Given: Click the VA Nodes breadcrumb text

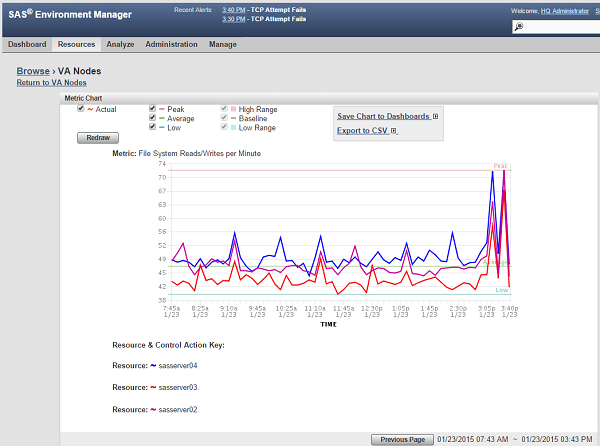Looking at the screenshot, I should coord(80,71).
